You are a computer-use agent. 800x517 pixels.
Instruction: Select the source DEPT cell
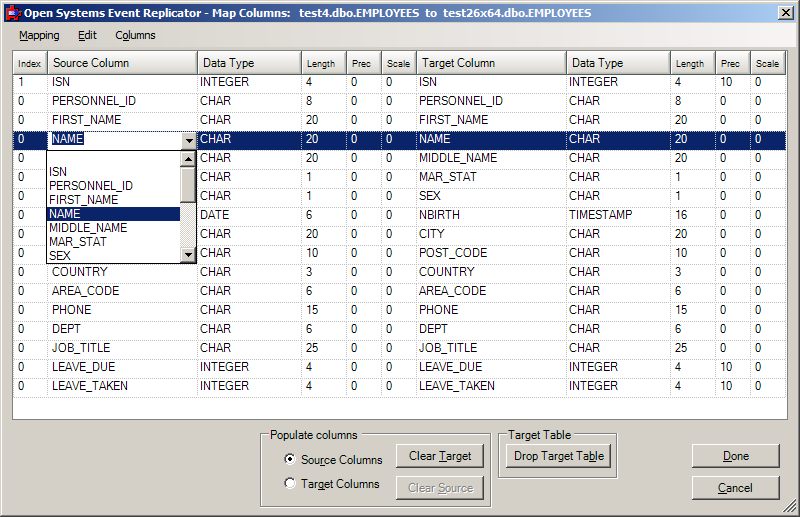point(122,329)
